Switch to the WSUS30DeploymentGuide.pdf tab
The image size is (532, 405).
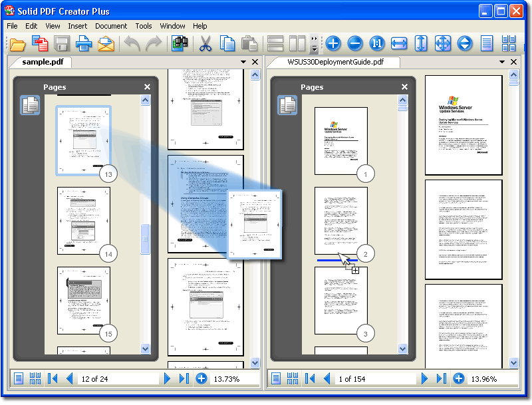point(335,62)
